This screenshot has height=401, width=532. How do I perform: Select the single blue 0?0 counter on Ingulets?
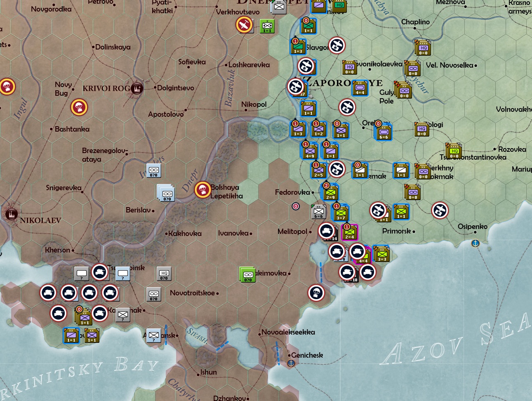coord(153,170)
